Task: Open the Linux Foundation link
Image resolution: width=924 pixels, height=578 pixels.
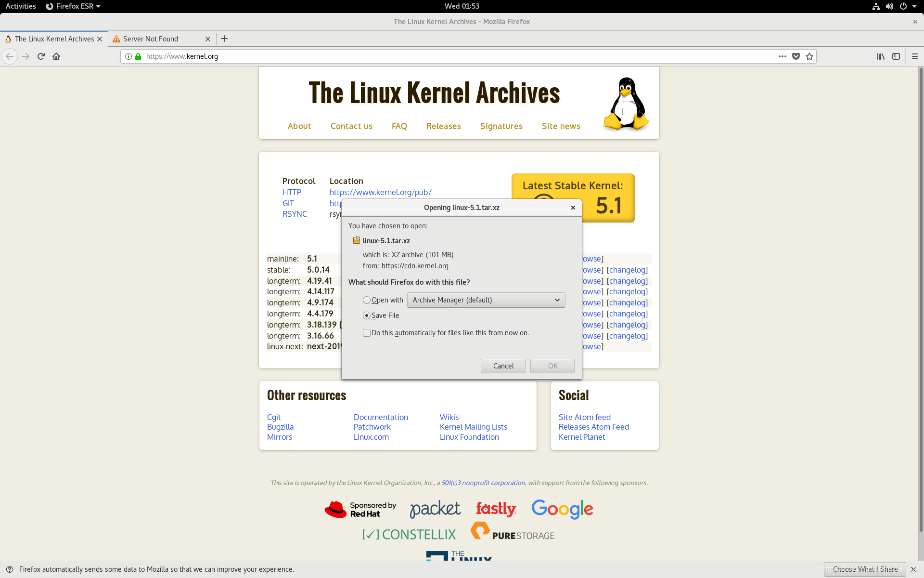Action: (469, 437)
